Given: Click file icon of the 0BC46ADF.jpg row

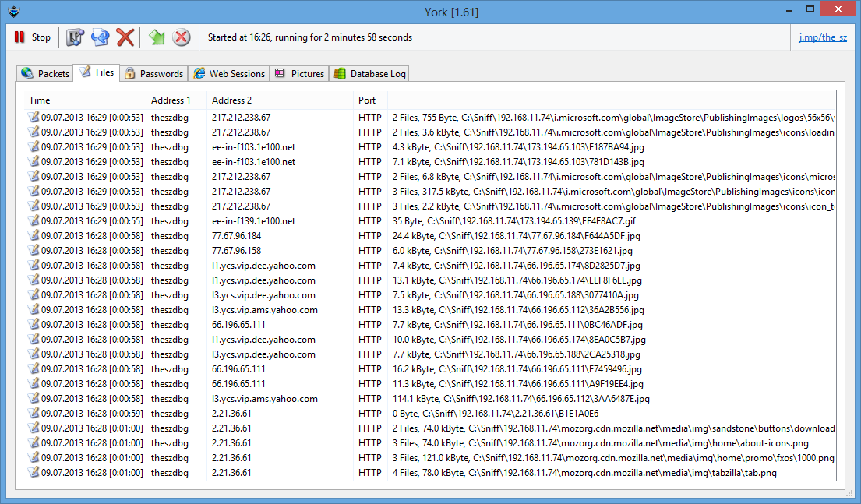Looking at the screenshot, I should click(x=34, y=325).
